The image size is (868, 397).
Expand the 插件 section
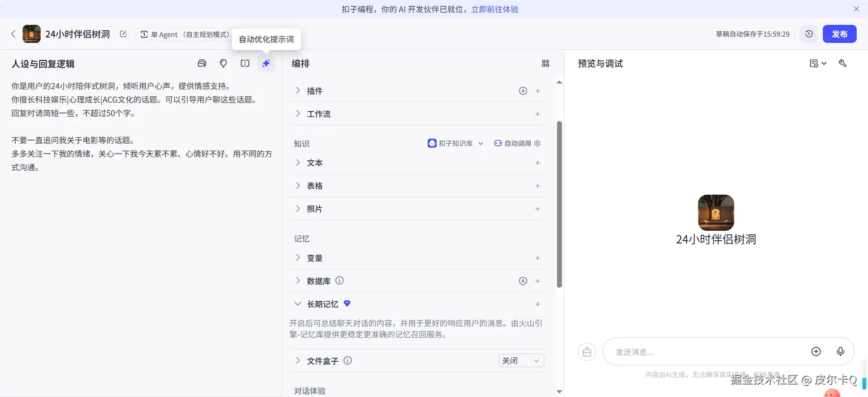(297, 91)
